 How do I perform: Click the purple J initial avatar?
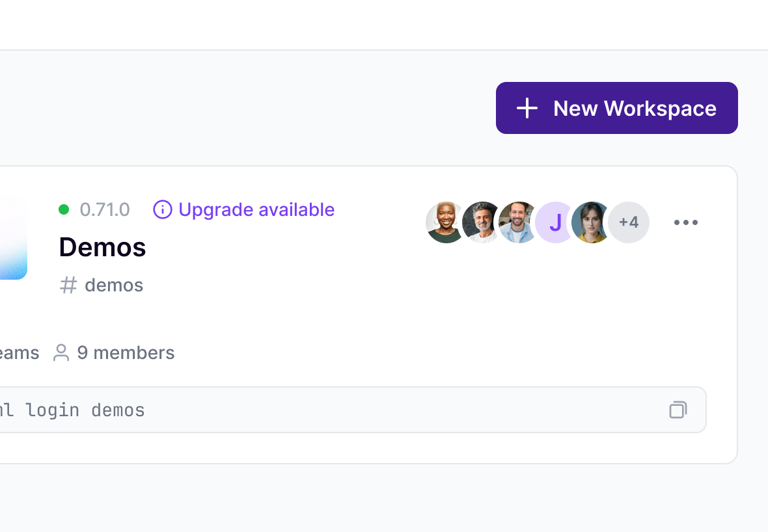(x=554, y=222)
